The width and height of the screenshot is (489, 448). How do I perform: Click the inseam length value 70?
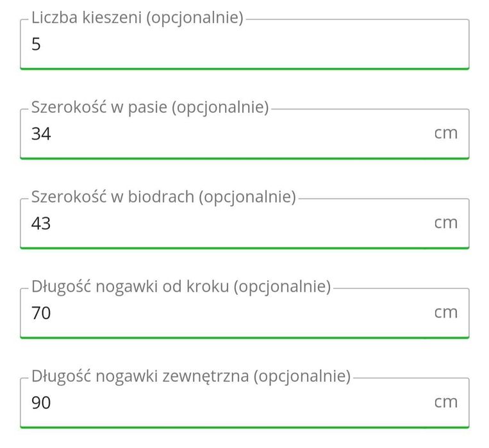(41, 313)
